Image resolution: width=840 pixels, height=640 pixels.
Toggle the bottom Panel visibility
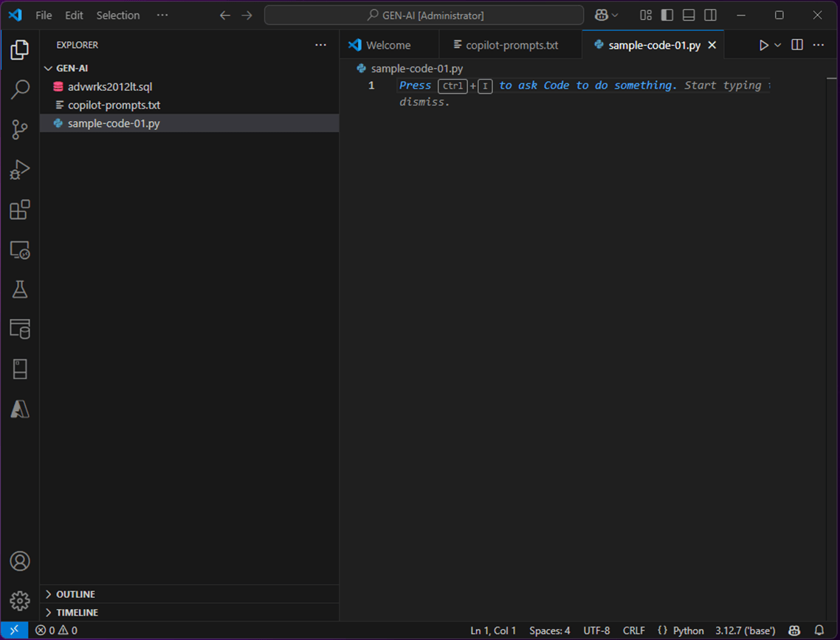pyautogui.click(x=689, y=15)
